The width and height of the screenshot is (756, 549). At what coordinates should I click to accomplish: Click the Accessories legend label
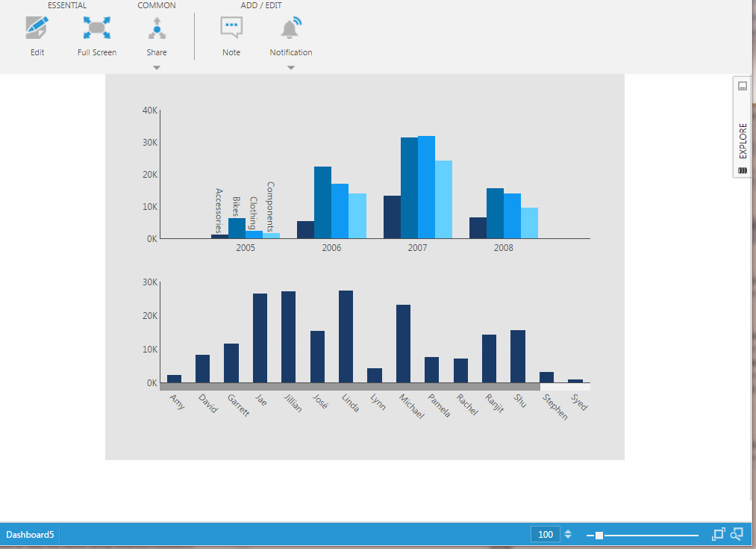pos(219,211)
